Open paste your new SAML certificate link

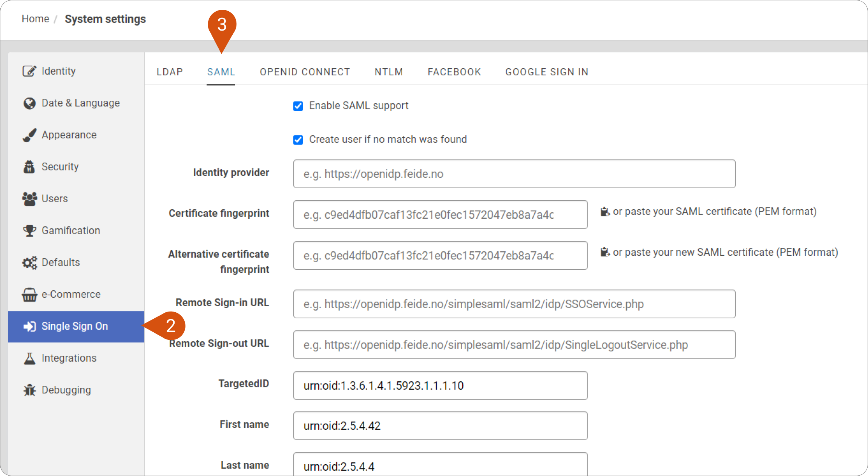click(725, 252)
